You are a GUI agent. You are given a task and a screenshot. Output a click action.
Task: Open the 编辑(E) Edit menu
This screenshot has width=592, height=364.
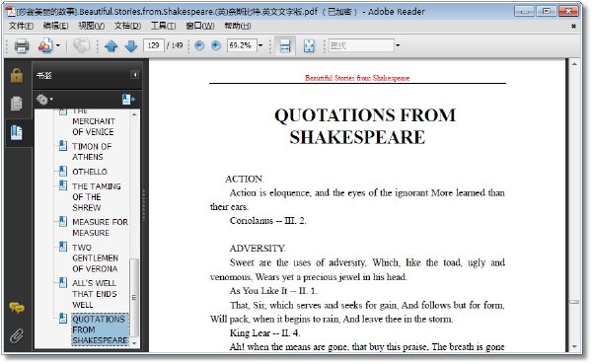click(55, 26)
